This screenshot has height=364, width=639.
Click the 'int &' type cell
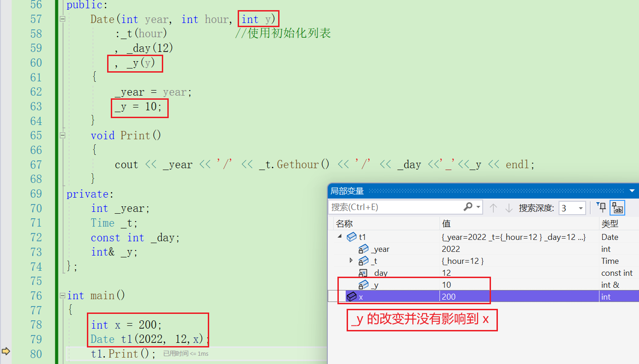610,285
